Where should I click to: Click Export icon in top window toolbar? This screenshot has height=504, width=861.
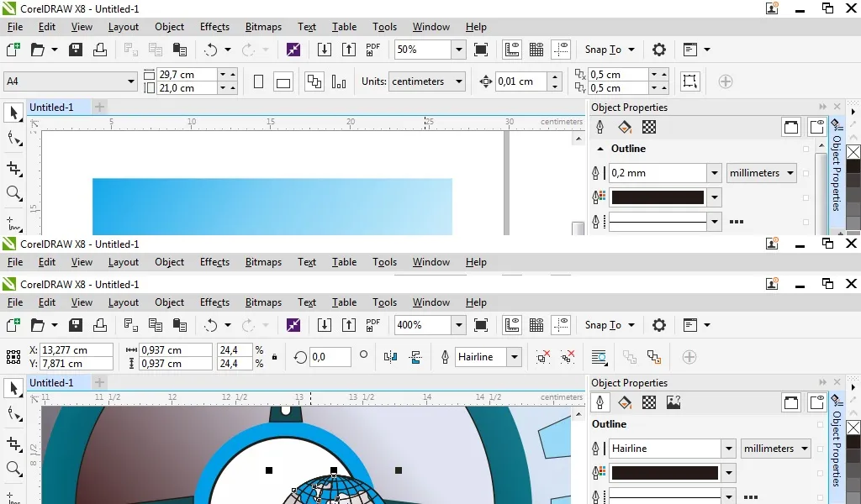click(349, 50)
